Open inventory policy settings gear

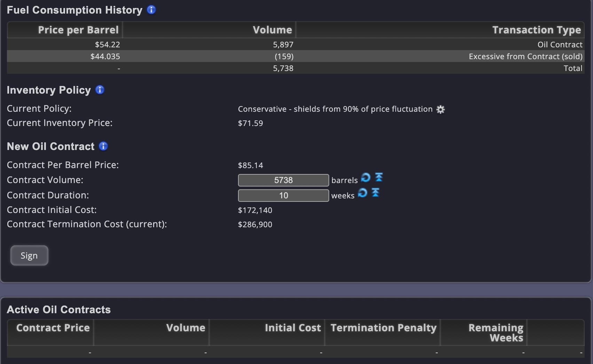[441, 109]
